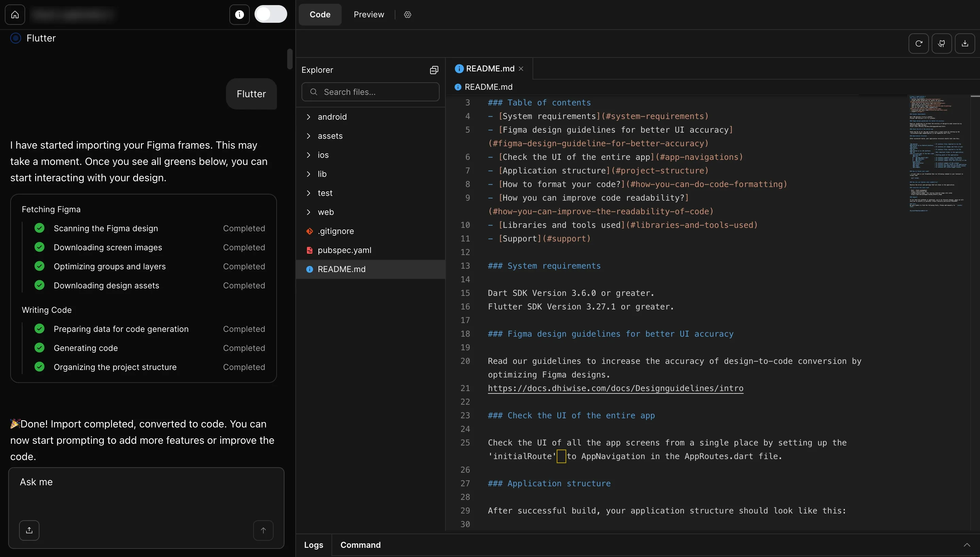Expand the ios folder
Image resolution: width=980 pixels, height=557 pixels.
click(370, 155)
